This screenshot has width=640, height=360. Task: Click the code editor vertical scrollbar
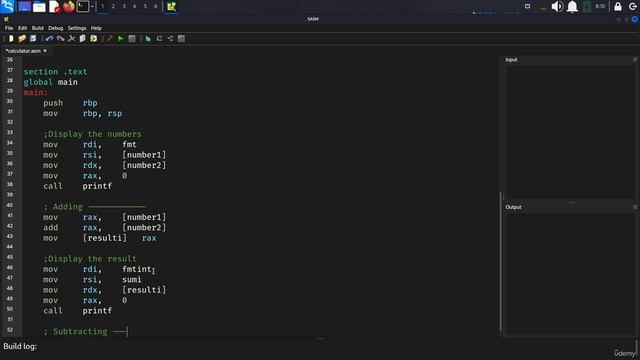tap(500, 261)
